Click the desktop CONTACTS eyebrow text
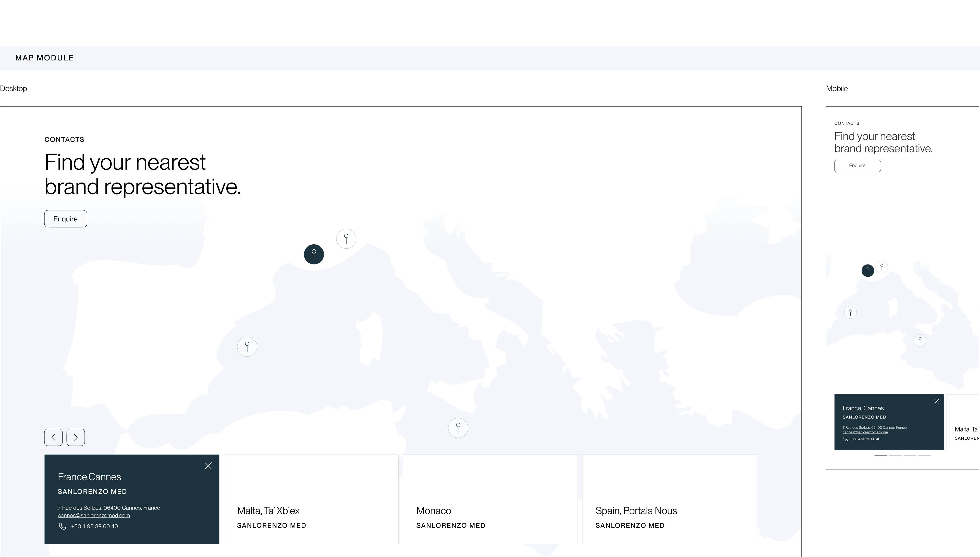 click(x=64, y=140)
